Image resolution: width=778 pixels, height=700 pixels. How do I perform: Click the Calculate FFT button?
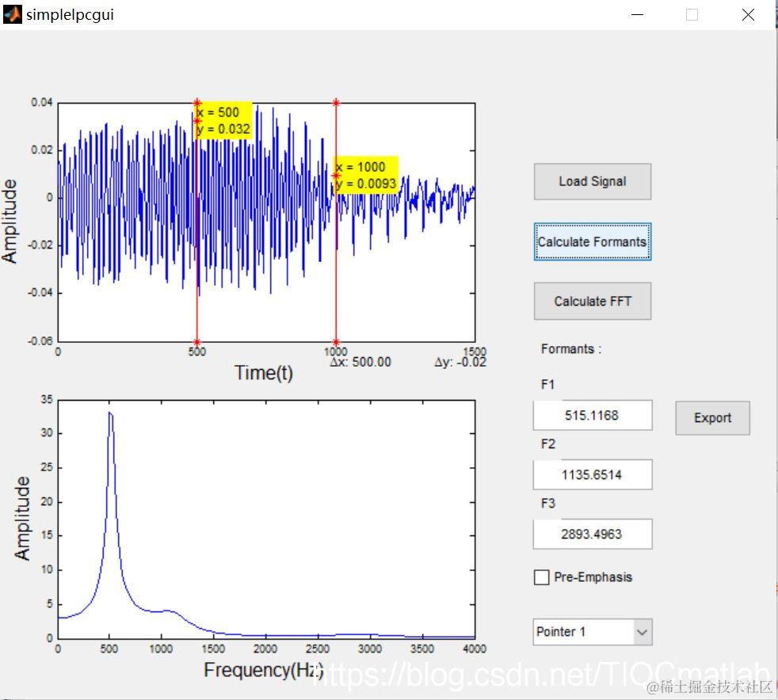pyautogui.click(x=593, y=301)
